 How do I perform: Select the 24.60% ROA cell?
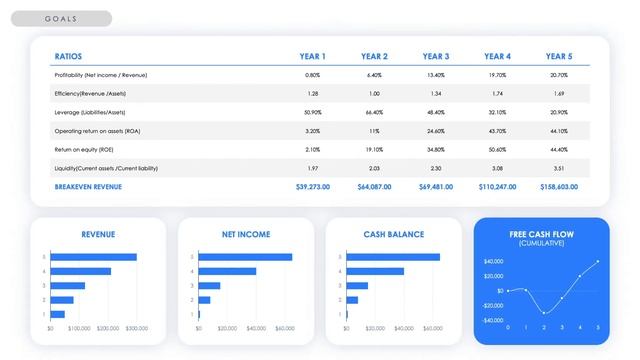tap(436, 131)
